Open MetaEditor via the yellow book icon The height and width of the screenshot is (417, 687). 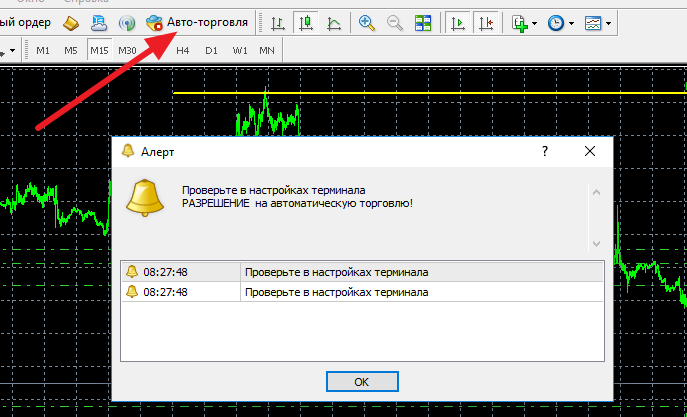71,23
